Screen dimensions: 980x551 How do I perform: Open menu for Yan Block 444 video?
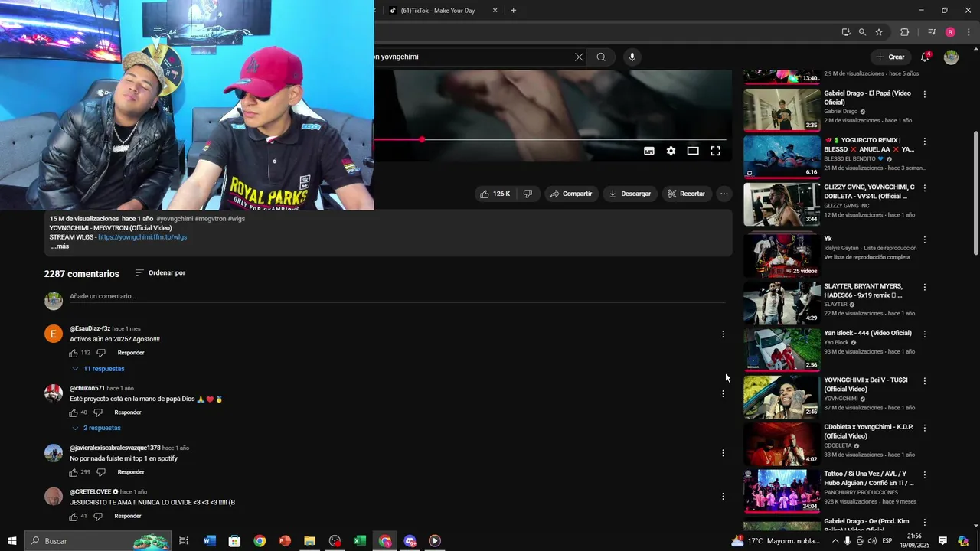[925, 334]
